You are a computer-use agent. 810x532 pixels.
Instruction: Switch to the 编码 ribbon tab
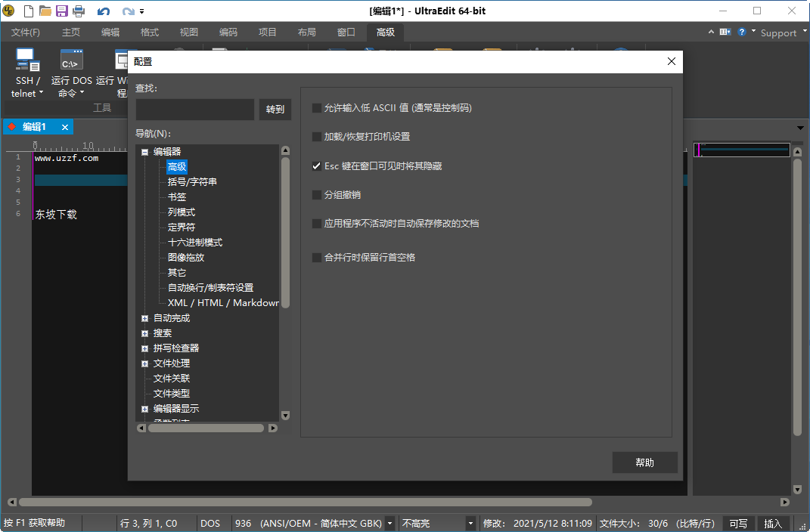(x=228, y=32)
